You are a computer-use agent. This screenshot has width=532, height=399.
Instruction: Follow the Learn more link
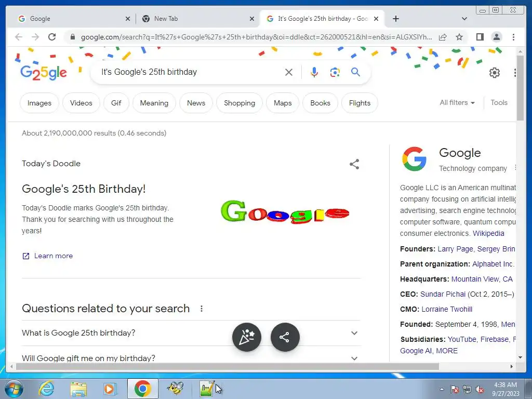pos(48,256)
